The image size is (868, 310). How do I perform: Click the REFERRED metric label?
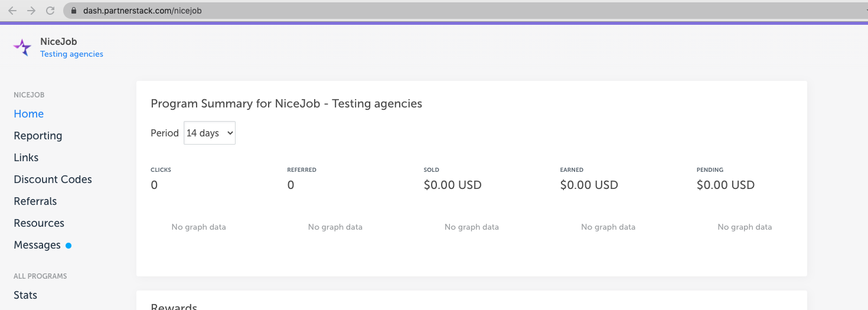[302, 170]
